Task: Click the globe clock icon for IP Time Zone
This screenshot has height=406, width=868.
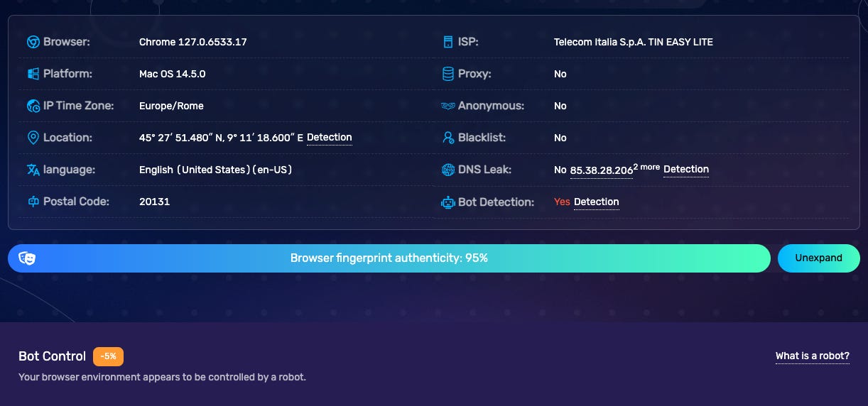Action: click(33, 106)
